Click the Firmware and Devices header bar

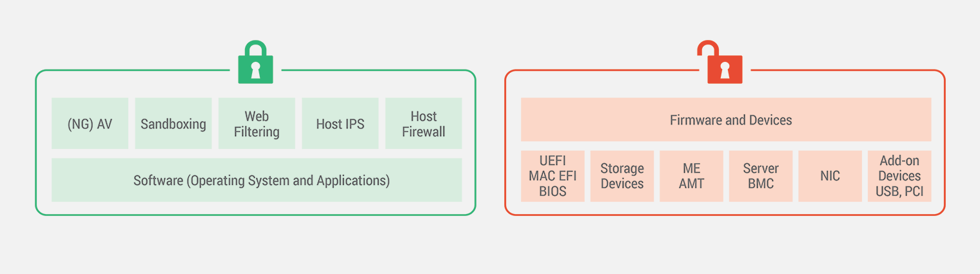726,119
